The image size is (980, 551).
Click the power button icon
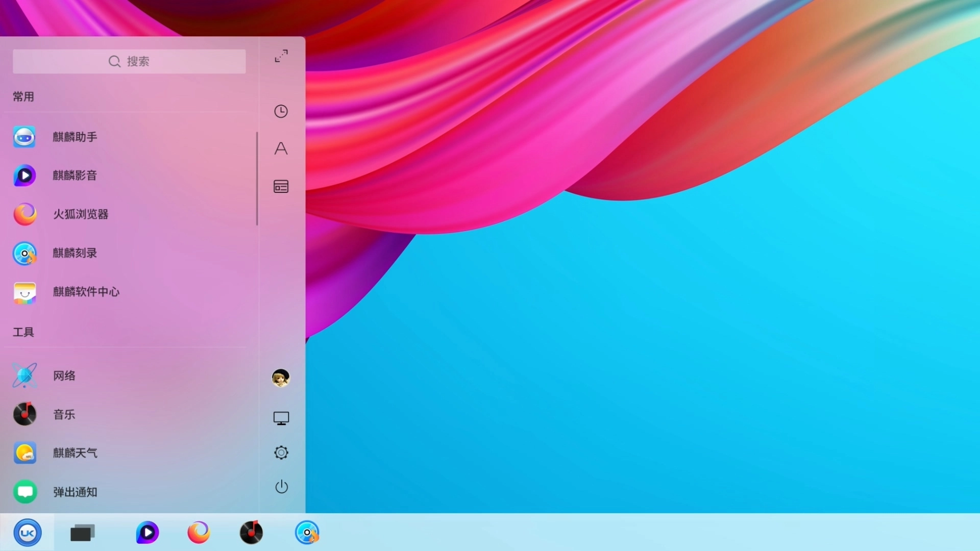(x=281, y=487)
